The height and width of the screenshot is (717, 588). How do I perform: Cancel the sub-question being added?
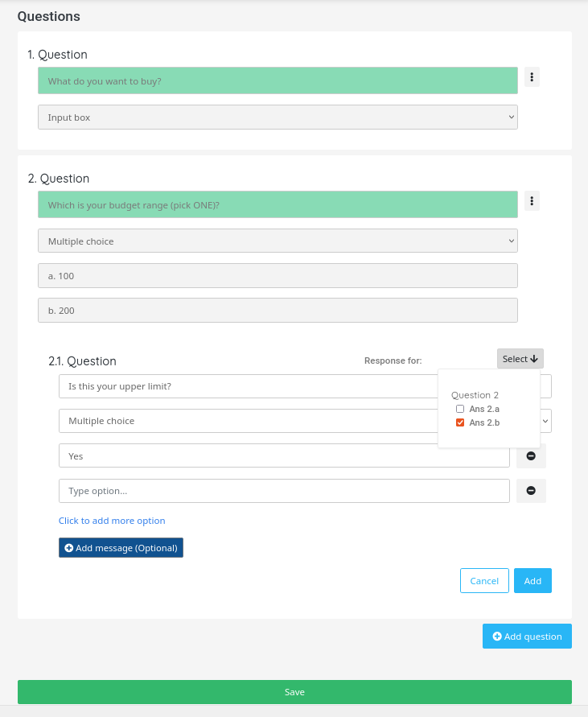click(484, 580)
